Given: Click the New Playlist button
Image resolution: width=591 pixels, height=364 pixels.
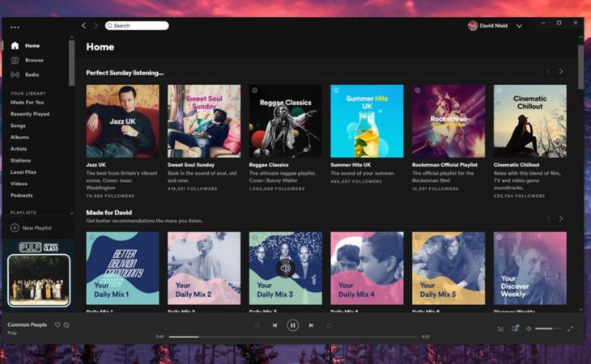Looking at the screenshot, I should (x=32, y=228).
